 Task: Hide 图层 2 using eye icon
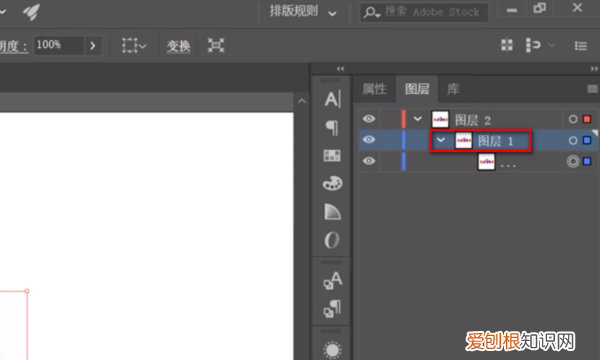[x=368, y=119]
